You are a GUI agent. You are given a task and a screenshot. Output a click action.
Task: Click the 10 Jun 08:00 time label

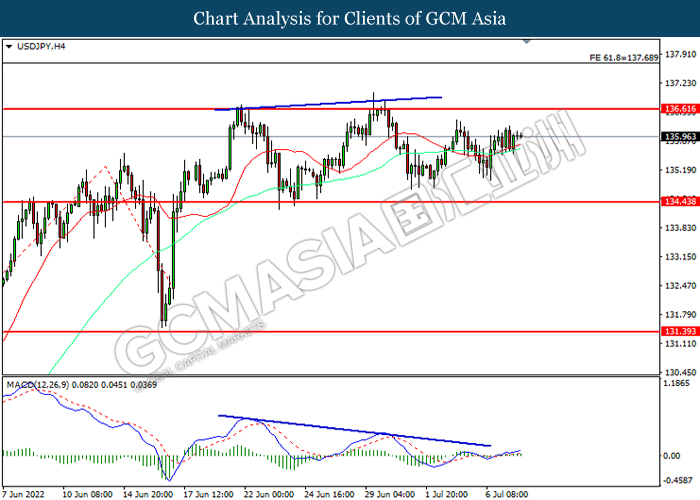click(87, 494)
